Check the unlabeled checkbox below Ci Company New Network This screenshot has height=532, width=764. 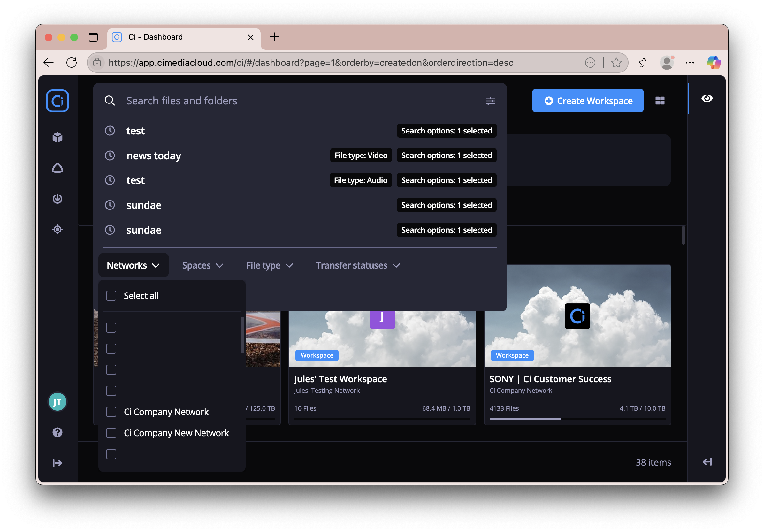[x=111, y=454]
